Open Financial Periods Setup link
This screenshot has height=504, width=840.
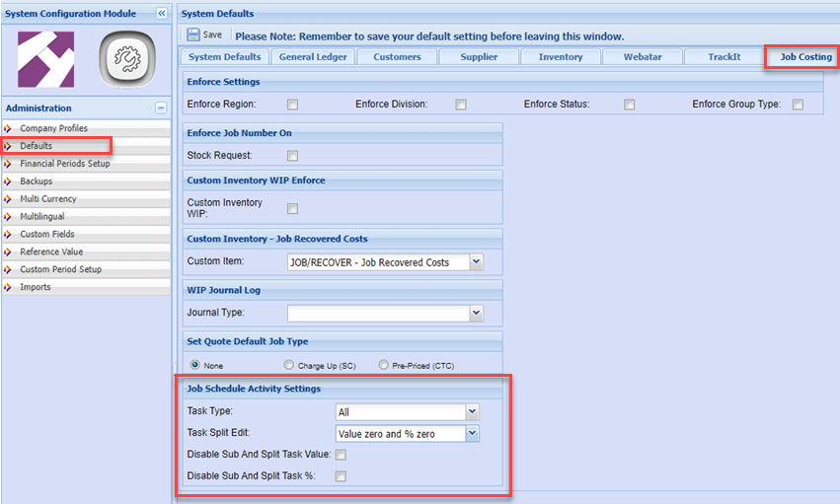tap(65, 164)
